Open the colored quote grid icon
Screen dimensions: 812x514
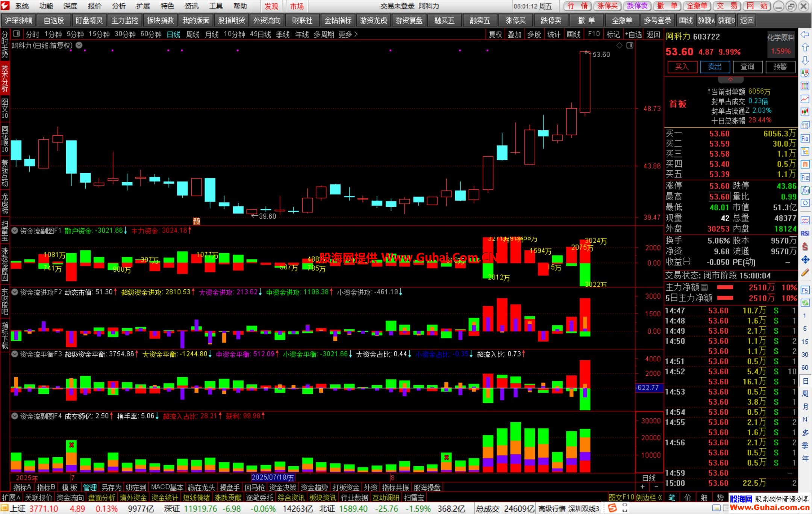805,86
